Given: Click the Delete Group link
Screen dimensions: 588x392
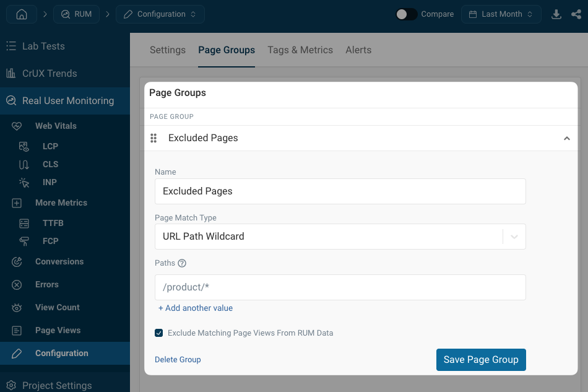Looking at the screenshot, I should (x=178, y=359).
